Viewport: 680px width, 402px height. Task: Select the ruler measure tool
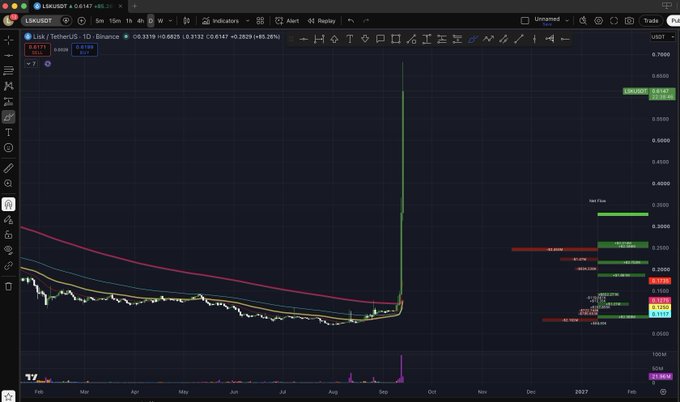pyautogui.click(x=8, y=168)
